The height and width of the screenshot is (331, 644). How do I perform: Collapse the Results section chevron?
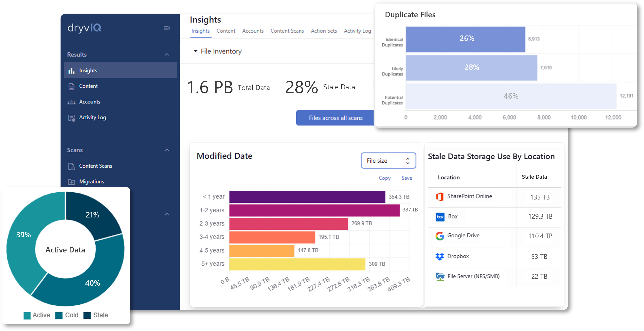pyautogui.click(x=167, y=55)
